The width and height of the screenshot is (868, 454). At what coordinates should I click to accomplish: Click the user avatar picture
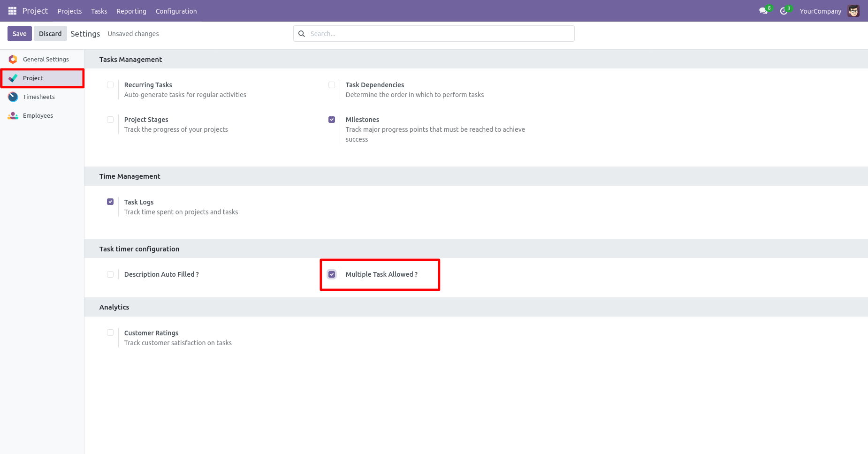[853, 11]
